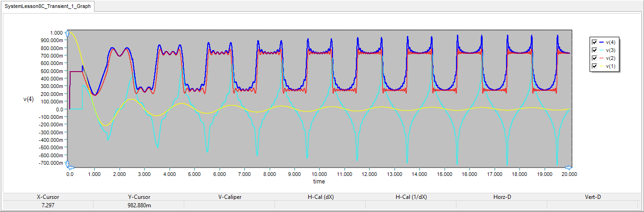This screenshot has height=212, width=644.
Task: Hide the v(4) trace using its checkbox
Action: (x=594, y=42)
